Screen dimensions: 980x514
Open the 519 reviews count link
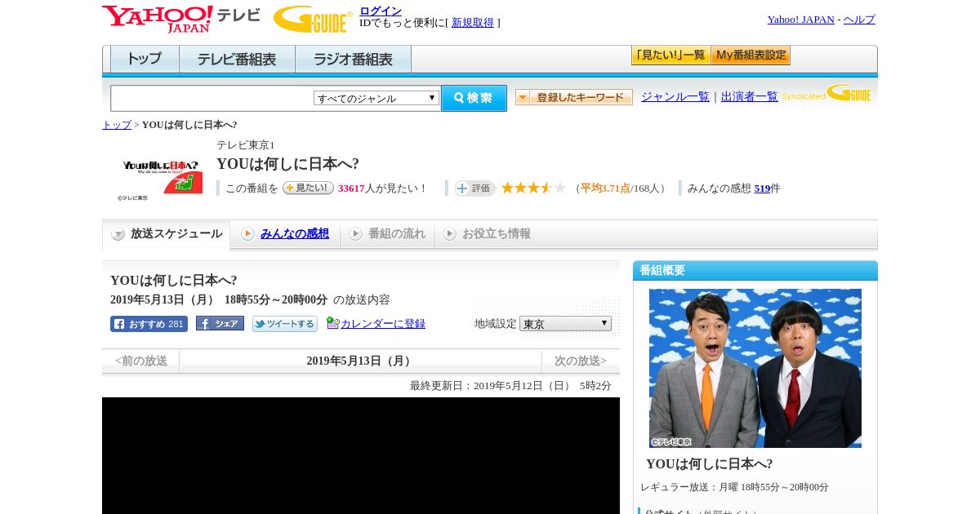coord(763,188)
